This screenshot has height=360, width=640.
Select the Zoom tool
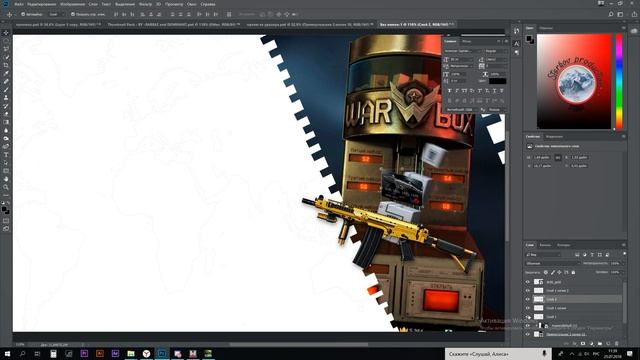coord(6,187)
